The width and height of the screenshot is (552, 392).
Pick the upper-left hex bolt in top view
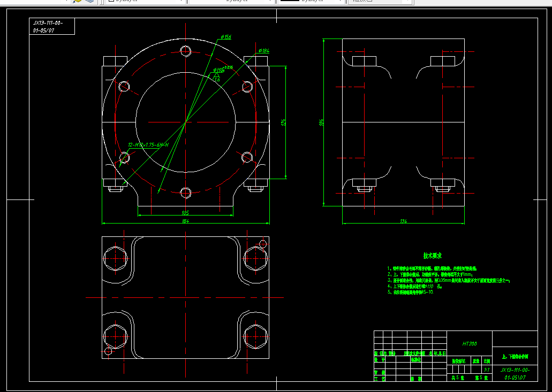pos(116,258)
